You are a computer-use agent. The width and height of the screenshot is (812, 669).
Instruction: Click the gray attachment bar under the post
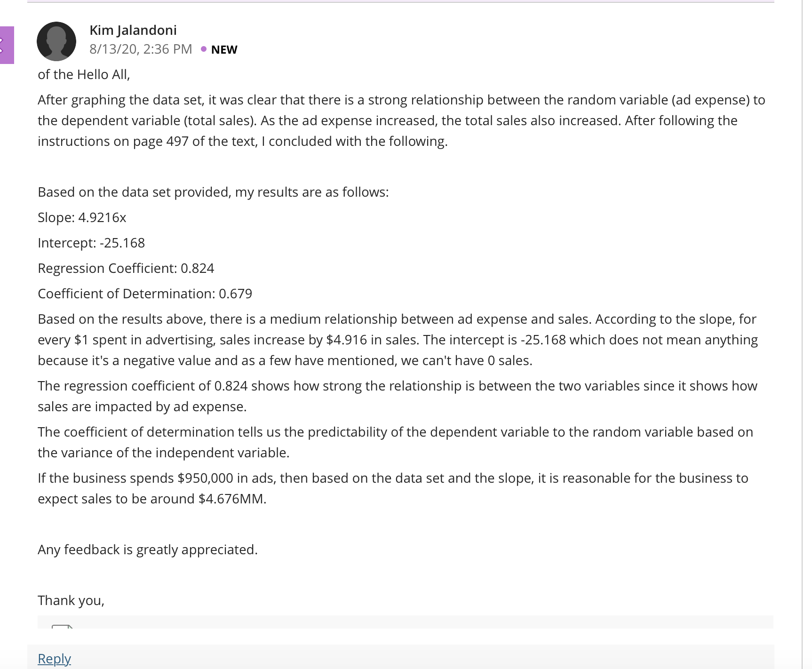pyautogui.click(x=405, y=622)
